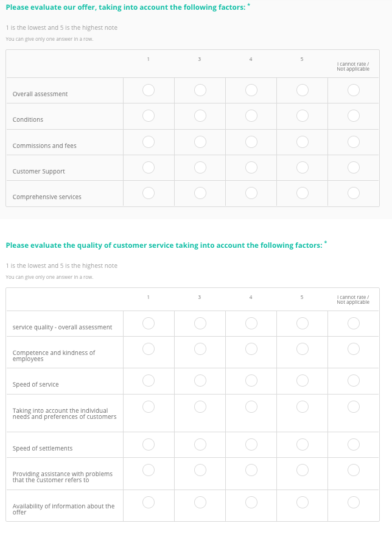Screen dimensions: 392x537
Task: Select 4 for Comprehensive services
Action: coord(251,193)
